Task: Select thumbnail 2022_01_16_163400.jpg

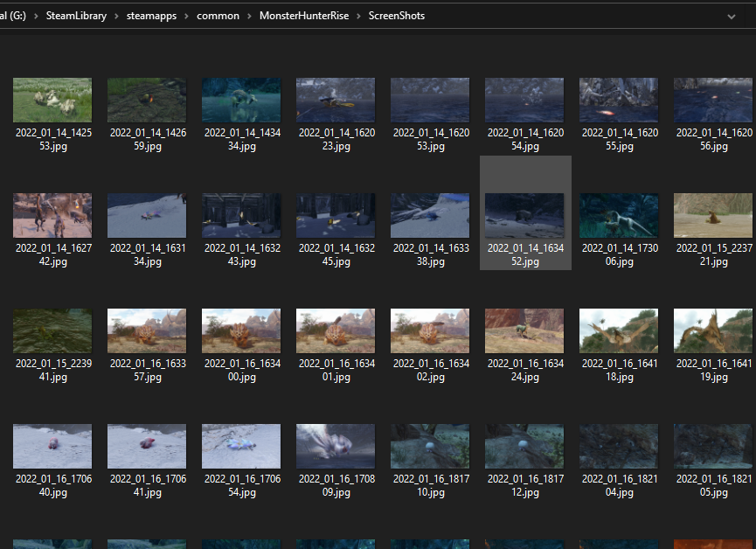Action: pyautogui.click(x=241, y=330)
